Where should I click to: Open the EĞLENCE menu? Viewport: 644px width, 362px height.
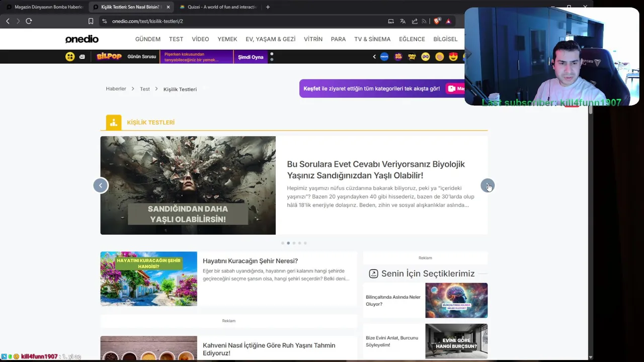coord(412,39)
